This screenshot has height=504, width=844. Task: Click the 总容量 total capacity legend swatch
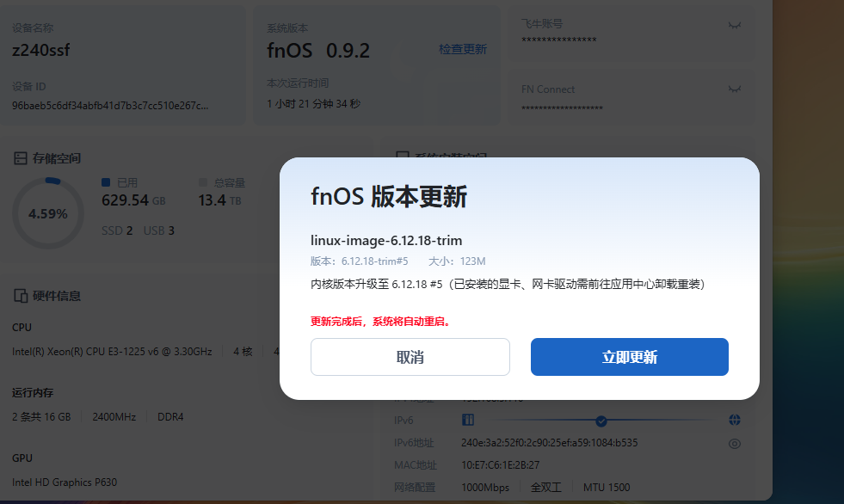(202, 182)
